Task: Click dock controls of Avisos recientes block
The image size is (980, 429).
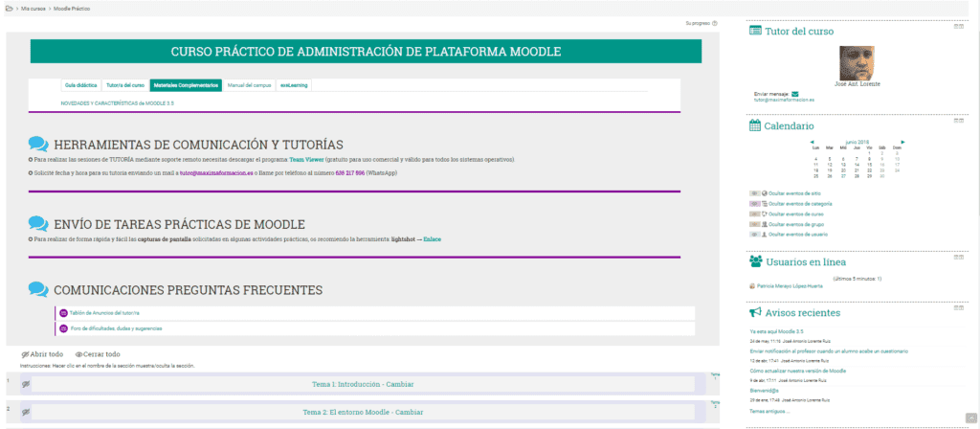Action: tap(959, 307)
